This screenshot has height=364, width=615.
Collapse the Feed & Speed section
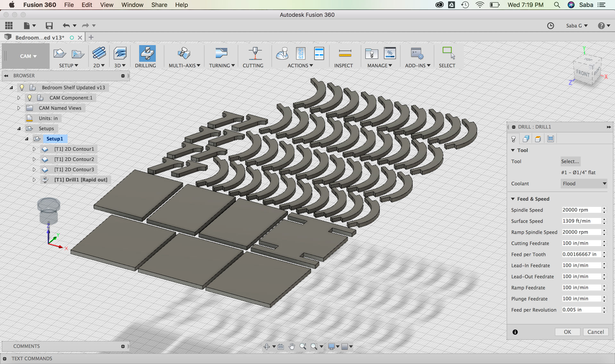click(x=513, y=199)
